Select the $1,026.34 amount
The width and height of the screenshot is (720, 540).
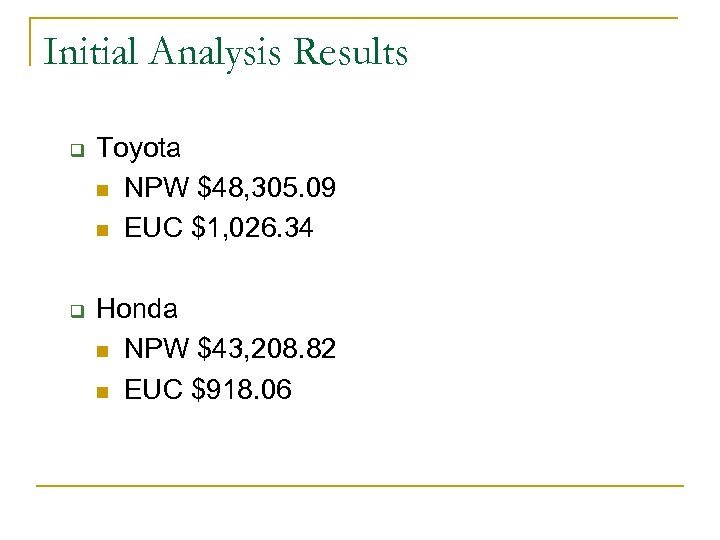click(256, 229)
